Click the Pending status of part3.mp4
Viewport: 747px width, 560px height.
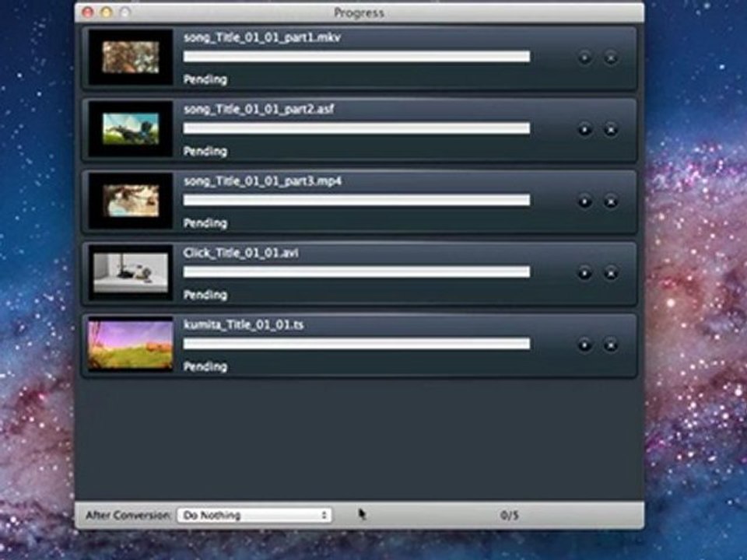tap(205, 223)
